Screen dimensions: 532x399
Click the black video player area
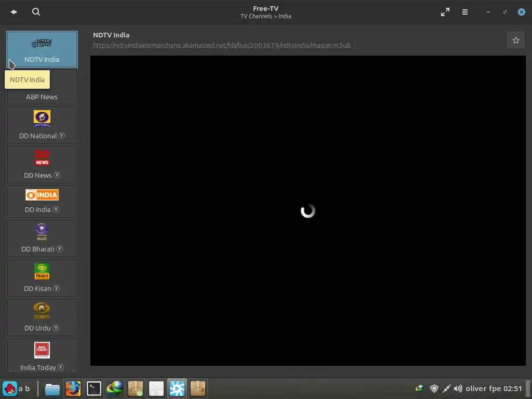(308, 211)
